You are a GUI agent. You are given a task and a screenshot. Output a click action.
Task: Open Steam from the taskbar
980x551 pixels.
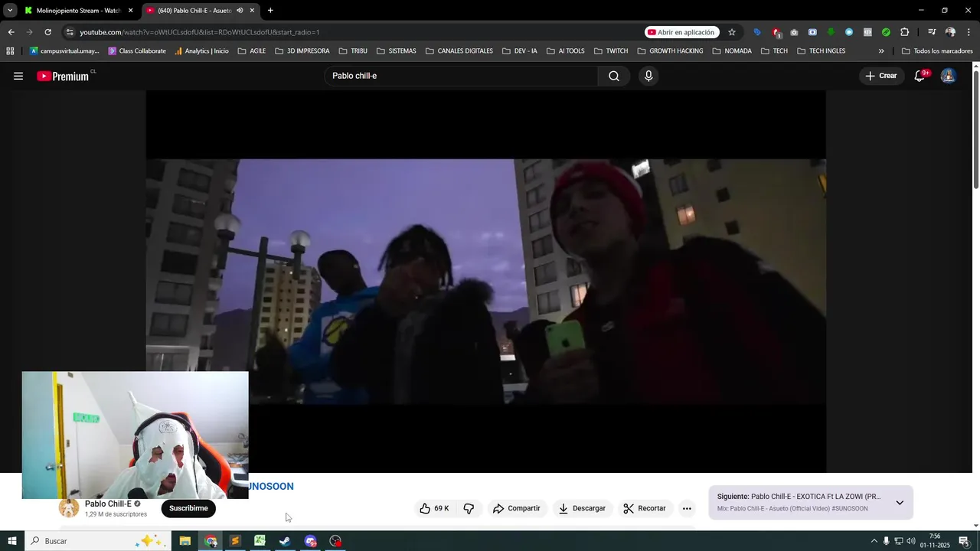click(x=285, y=541)
